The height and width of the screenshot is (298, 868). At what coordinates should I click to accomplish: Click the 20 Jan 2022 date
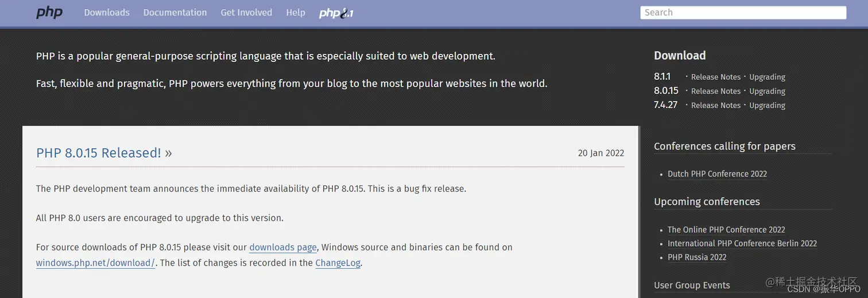point(601,153)
